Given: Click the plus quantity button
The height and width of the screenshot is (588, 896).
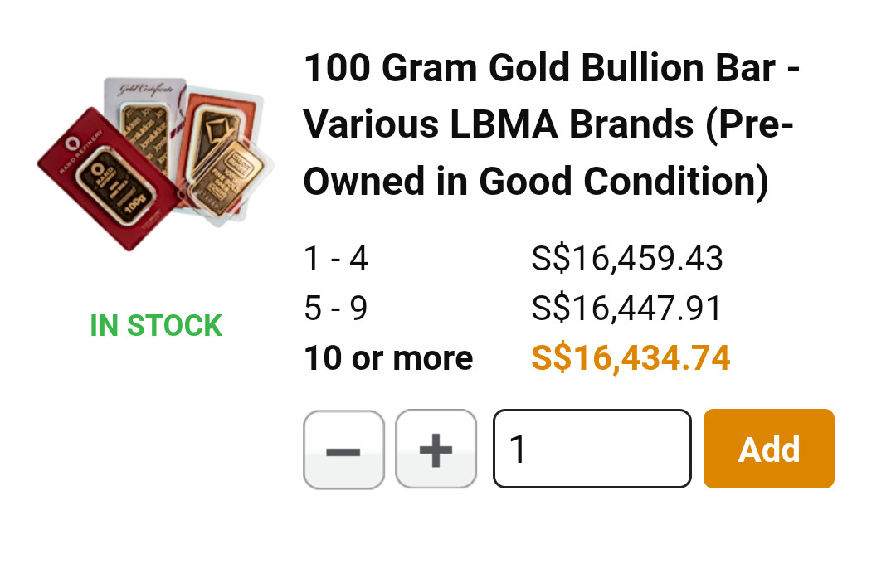Looking at the screenshot, I should tap(436, 450).
